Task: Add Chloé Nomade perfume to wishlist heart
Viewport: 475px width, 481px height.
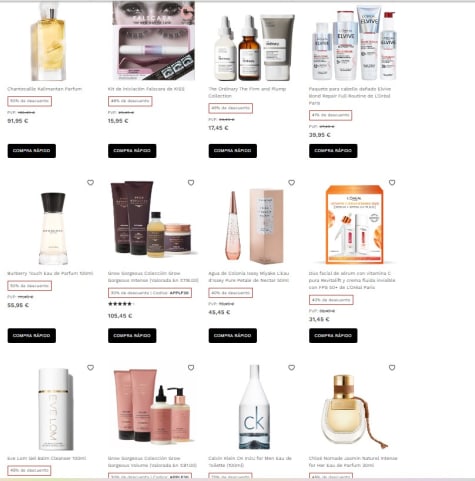Action: pyautogui.click(x=392, y=368)
